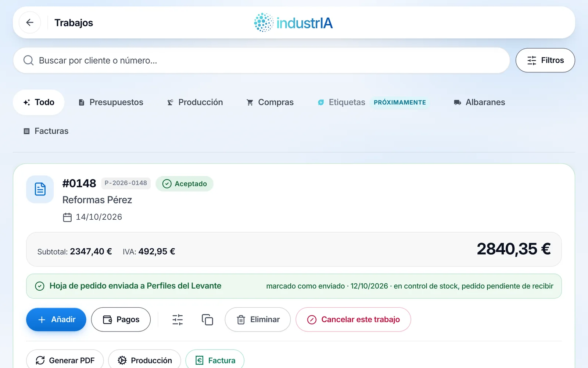Open the Filtros panel
This screenshot has height=368, width=588.
tap(545, 60)
